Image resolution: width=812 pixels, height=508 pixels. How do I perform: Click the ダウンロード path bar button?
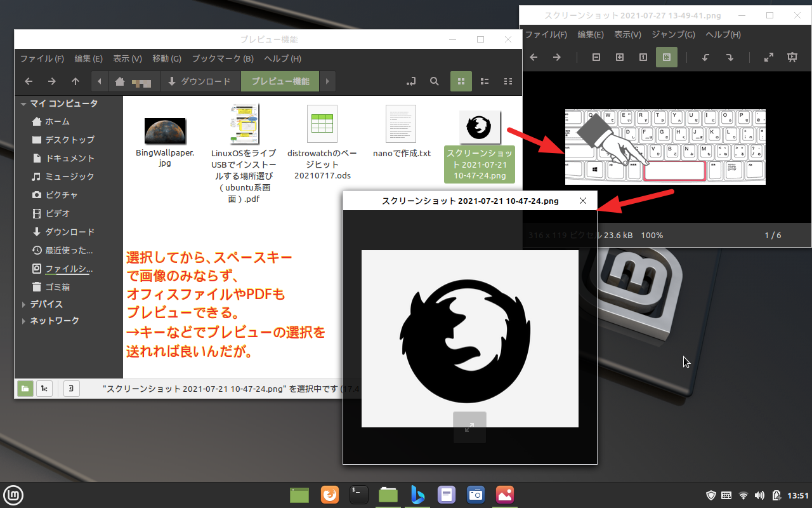click(x=200, y=81)
